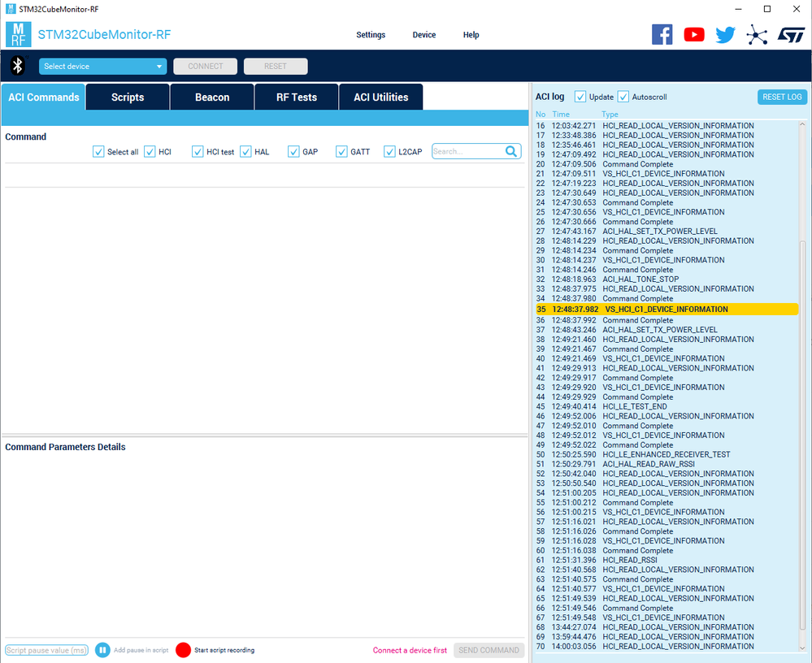Click the Script pause value input

46,650
